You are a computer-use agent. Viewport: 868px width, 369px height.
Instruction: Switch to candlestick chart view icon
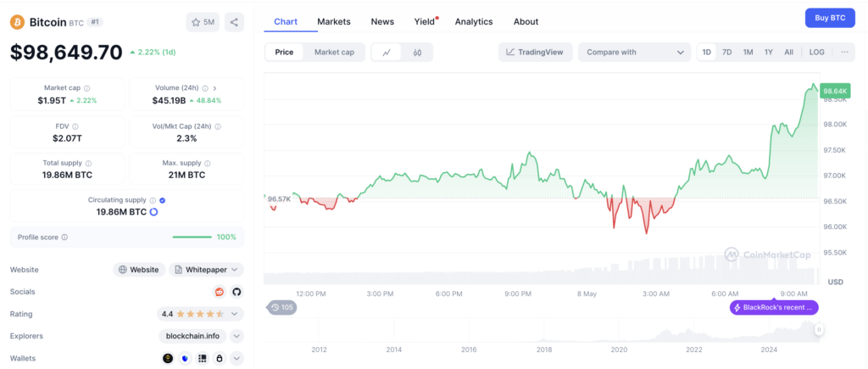(417, 52)
